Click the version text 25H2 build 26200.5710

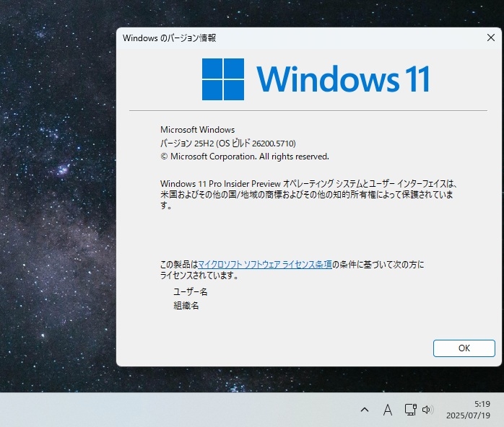228,144
